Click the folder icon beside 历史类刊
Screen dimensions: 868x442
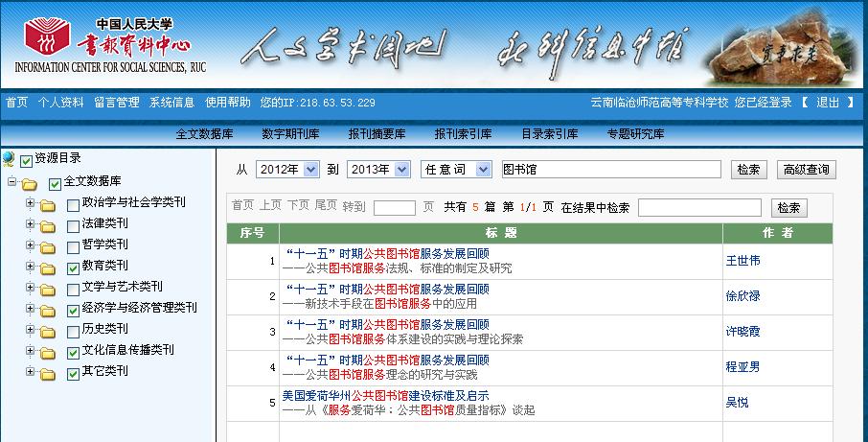point(48,330)
